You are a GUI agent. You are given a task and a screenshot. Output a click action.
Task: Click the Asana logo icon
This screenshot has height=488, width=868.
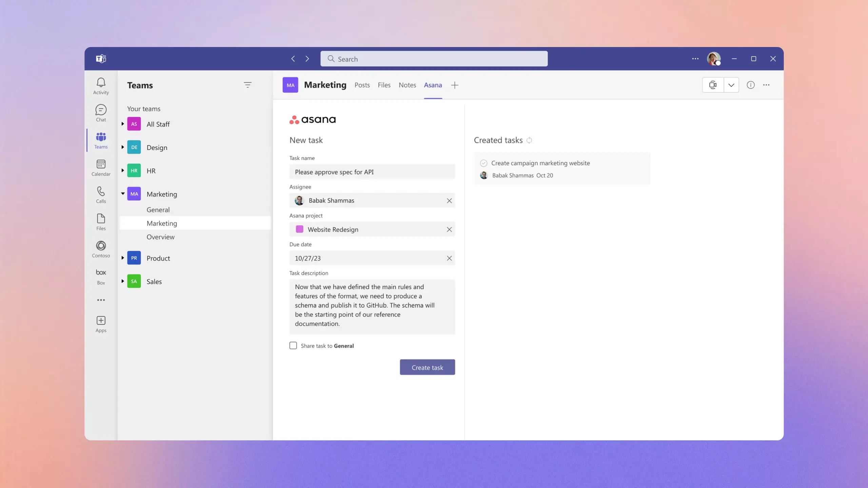[x=293, y=119]
